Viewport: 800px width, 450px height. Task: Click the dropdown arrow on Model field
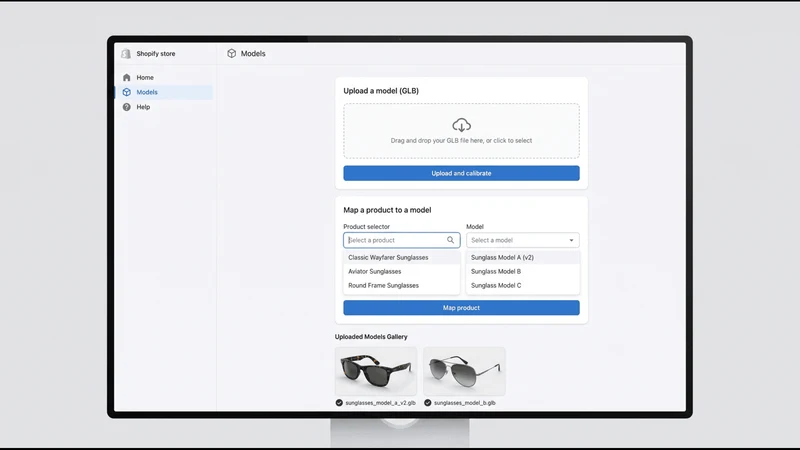(571, 240)
